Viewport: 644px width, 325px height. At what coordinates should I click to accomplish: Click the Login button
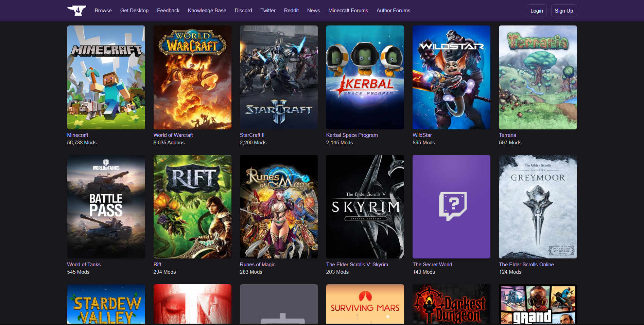537,11
